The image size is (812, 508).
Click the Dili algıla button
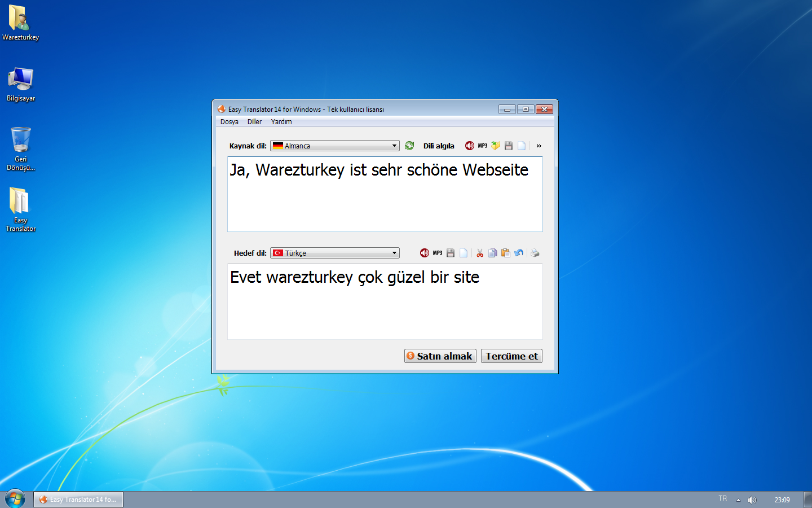pyautogui.click(x=439, y=146)
